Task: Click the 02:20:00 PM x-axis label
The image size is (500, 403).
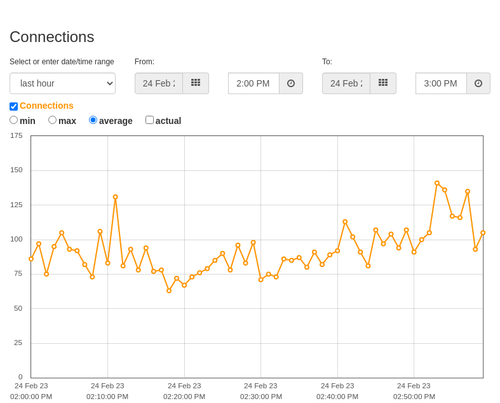Action: pyautogui.click(x=184, y=391)
